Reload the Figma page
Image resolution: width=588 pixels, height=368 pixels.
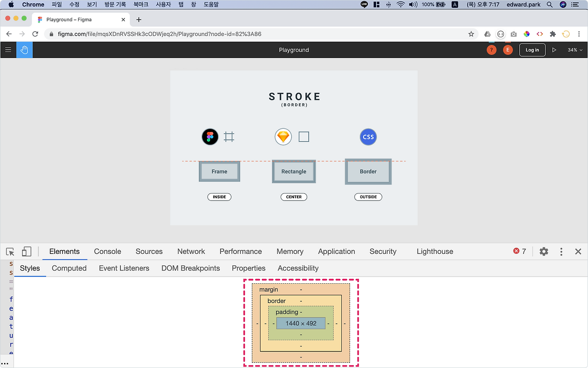tap(35, 34)
